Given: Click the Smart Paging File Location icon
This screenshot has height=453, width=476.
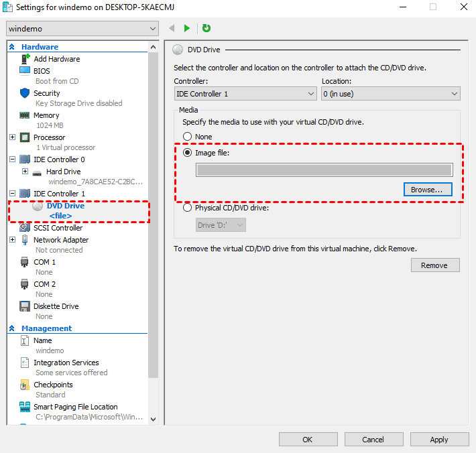Looking at the screenshot, I should (25, 407).
